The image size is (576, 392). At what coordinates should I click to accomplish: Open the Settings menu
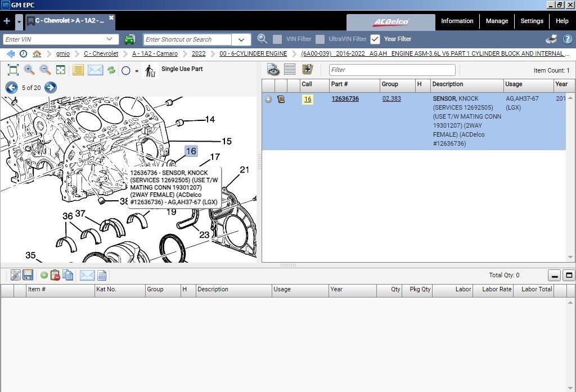click(x=530, y=21)
